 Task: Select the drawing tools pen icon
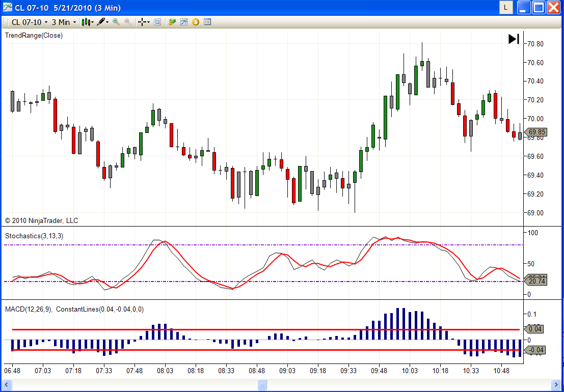point(101,22)
